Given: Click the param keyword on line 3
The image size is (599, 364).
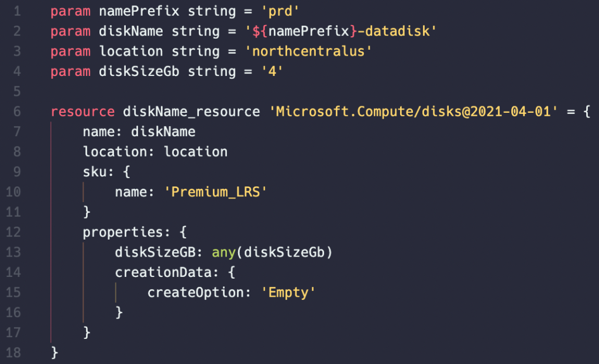Looking at the screenshot, I should pyautogui.click(x=71, y=51).
